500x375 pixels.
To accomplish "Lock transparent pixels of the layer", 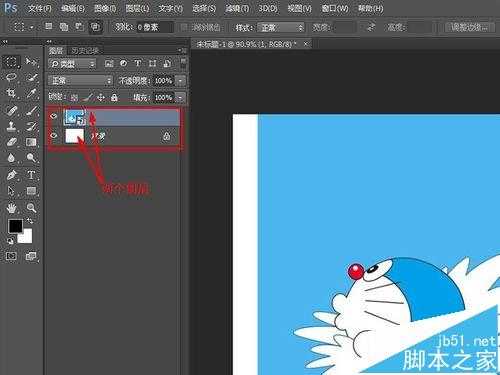I will coord(74,97).
